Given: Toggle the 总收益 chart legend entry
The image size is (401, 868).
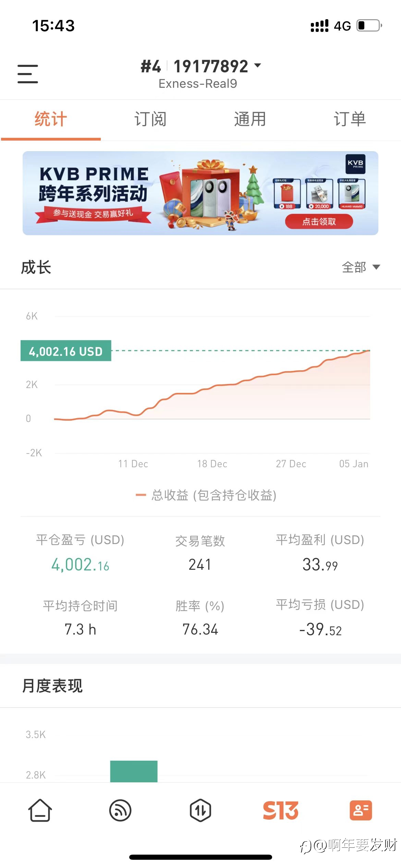Looking at the screenshot, I should coord(206,495).
